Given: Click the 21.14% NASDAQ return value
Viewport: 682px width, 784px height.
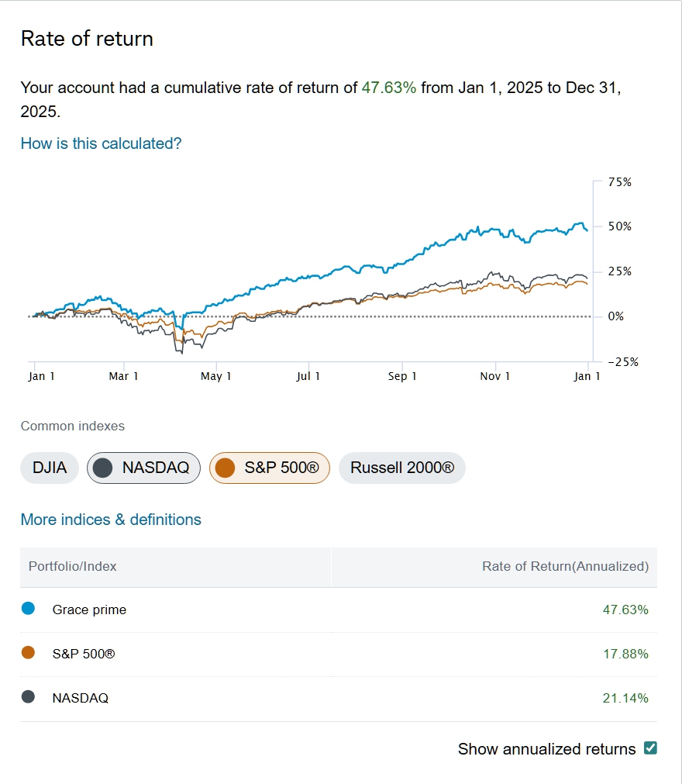Looking at the screenshot, I should (x=625, y=698).
